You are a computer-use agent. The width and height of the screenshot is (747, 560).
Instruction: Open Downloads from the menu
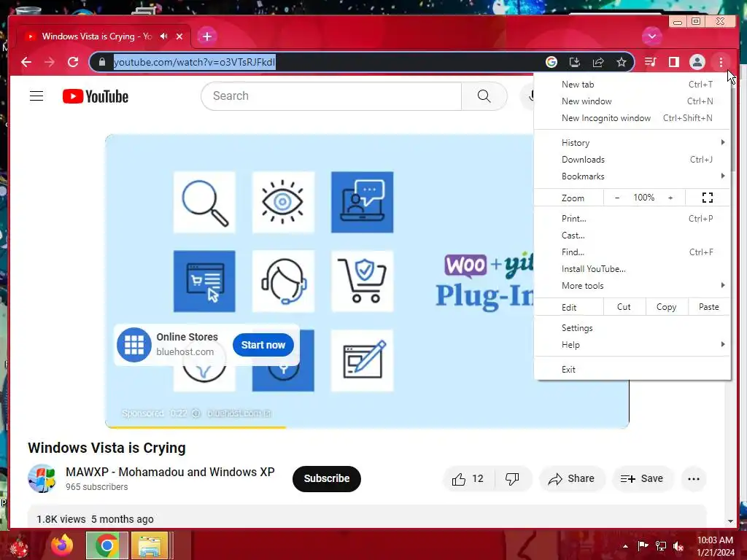tap(632, 159)
